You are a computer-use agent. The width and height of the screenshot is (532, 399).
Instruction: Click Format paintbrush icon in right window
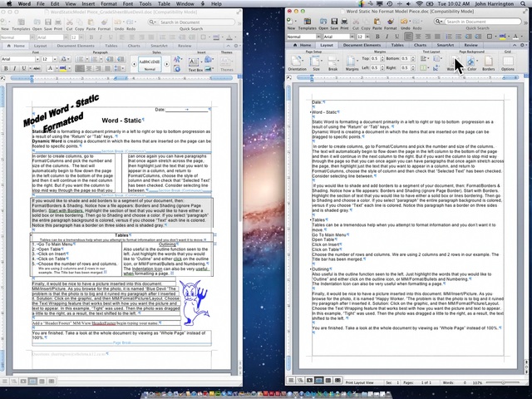(x=391, y=22)
